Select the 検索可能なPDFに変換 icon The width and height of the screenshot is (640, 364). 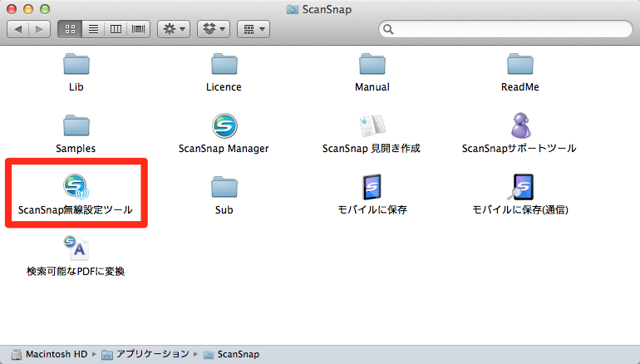point(76,248)
